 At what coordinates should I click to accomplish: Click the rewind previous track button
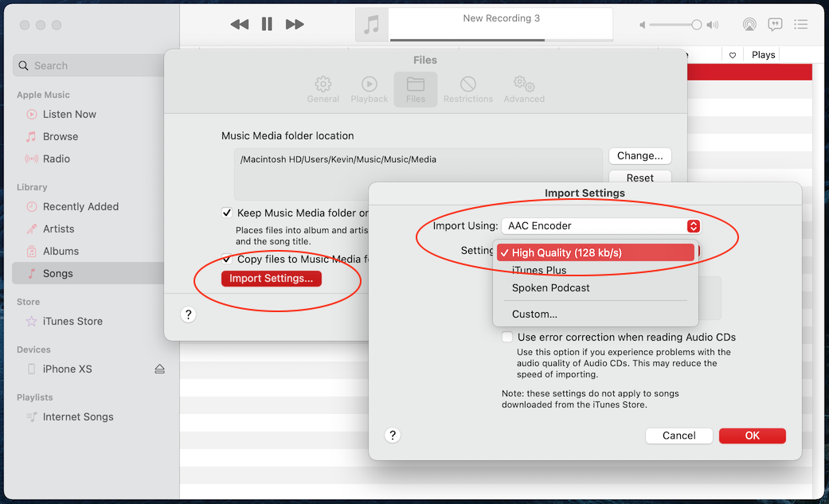point(239,25)
